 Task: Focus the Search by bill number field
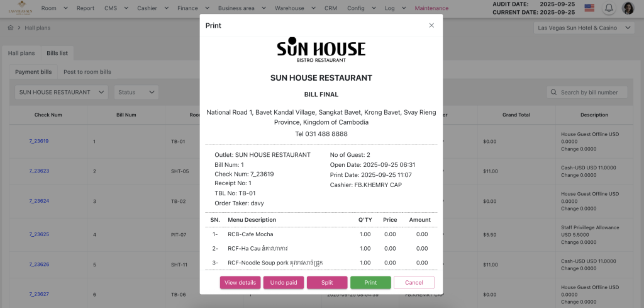tap(591, 93)
